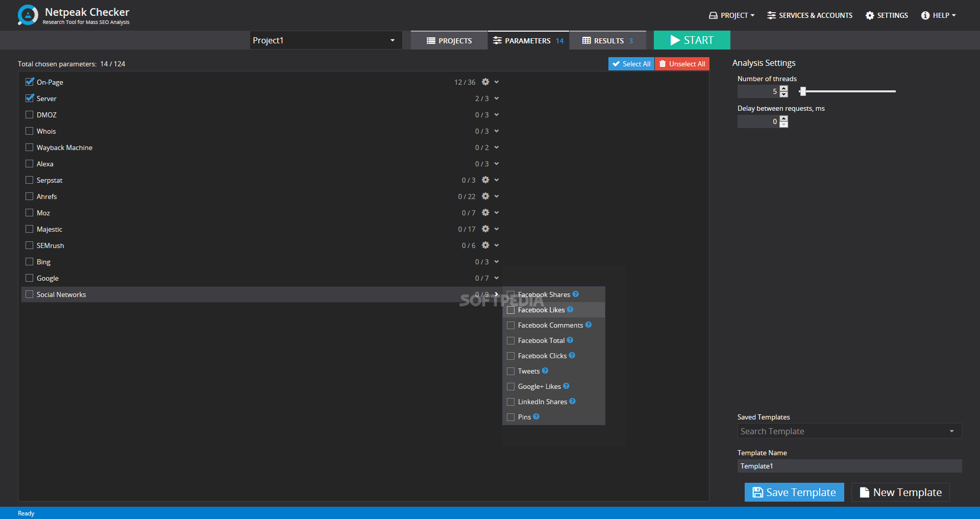Viewport: 980px width, 519px height.
Task: Check the Facebook Likes checkbox
Action: pos(510,310)
